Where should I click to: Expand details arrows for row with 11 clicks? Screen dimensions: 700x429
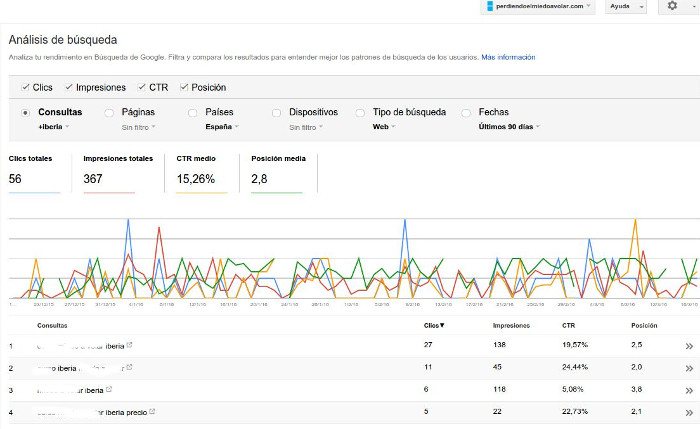[x=689, y=368]
